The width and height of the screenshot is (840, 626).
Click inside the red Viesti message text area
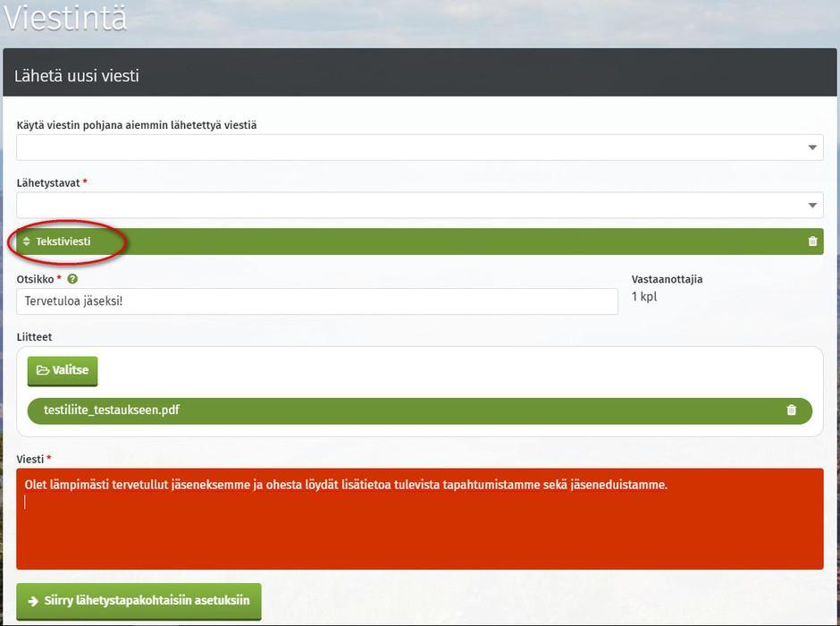[419, 519]
